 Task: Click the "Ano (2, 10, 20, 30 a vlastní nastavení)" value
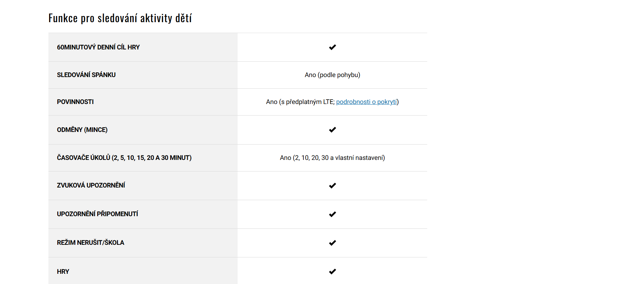coord(332,158)
